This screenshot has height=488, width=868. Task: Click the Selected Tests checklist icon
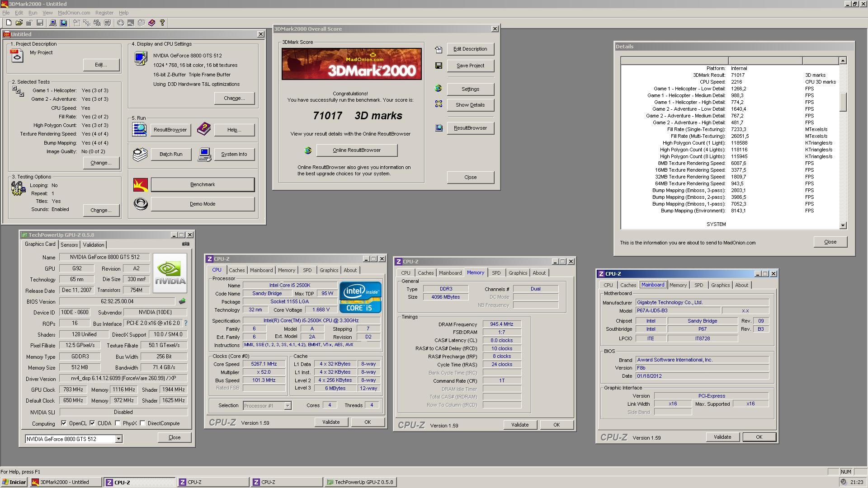(18, 91)
